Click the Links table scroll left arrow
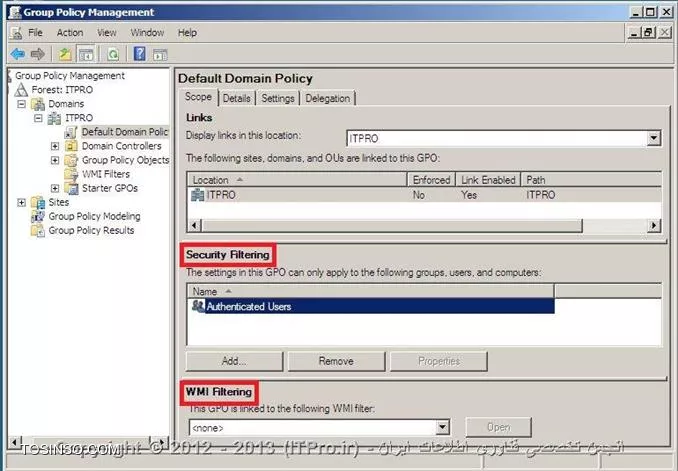 (195, 225)
